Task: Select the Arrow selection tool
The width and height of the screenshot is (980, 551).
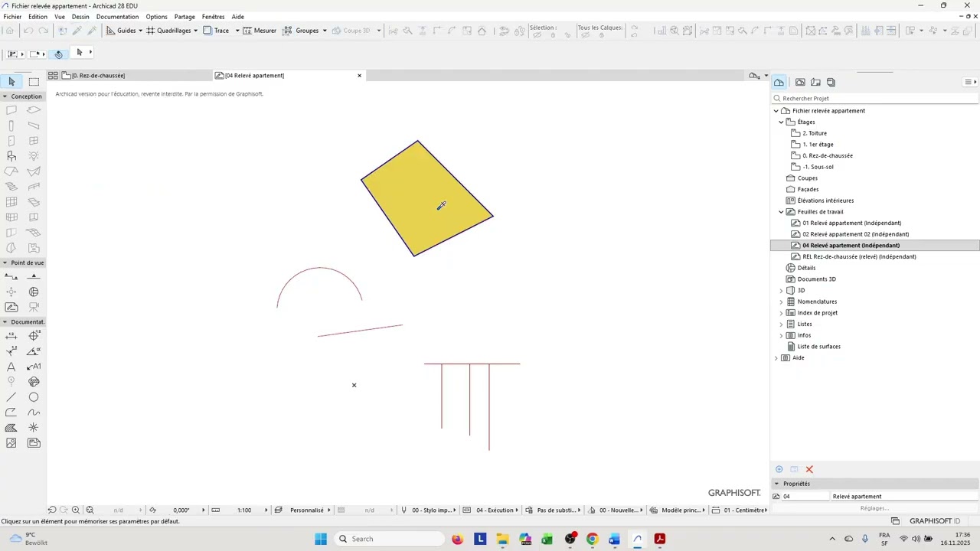Action: [11, 81]
